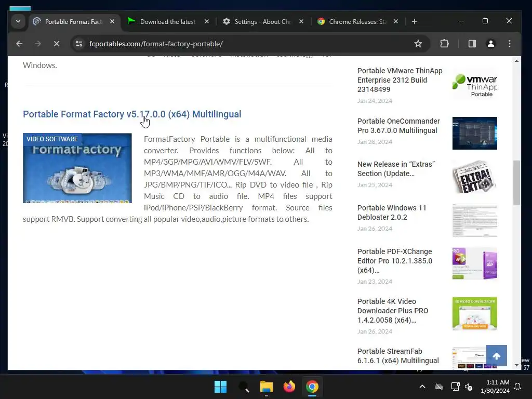Open Portable StreamFab 6.1.6.1 link

(398, 356)
